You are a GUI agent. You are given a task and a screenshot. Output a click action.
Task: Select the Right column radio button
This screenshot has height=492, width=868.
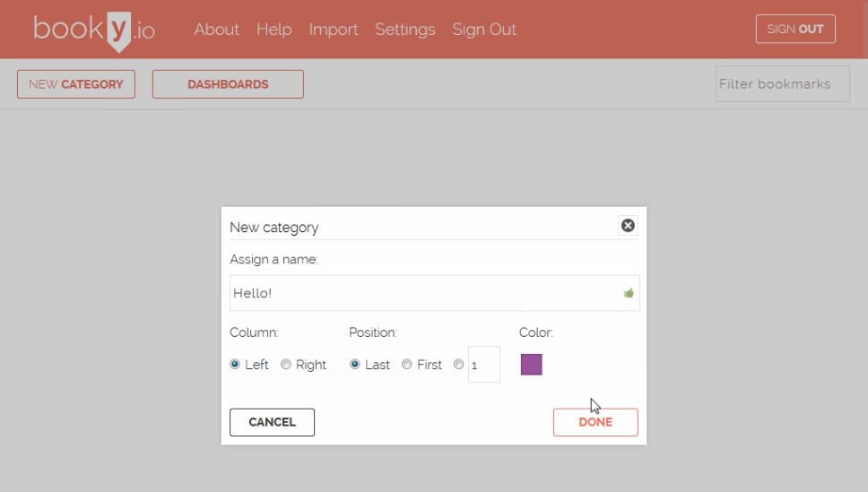coord(286,365)
